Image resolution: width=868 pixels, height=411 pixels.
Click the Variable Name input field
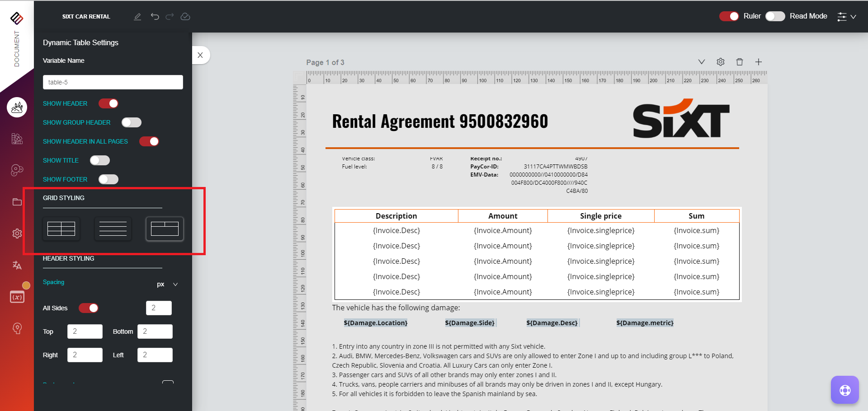[x=113, y=82]
